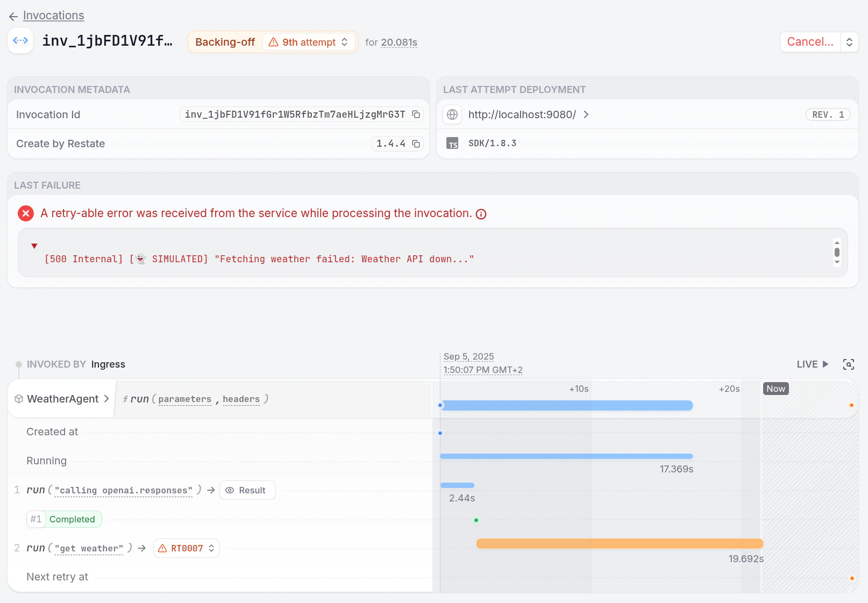The width and height of the screenshot is (868, 603).
Task: Click the red error circle icon
Action: (x=26, y=213)
